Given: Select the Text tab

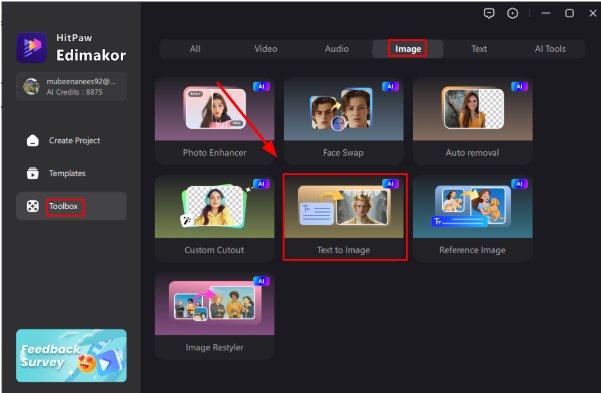Looking at the screenshot, I should tap(479, 49).
